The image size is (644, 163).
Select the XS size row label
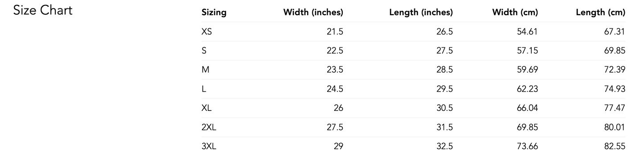point(207,32)
